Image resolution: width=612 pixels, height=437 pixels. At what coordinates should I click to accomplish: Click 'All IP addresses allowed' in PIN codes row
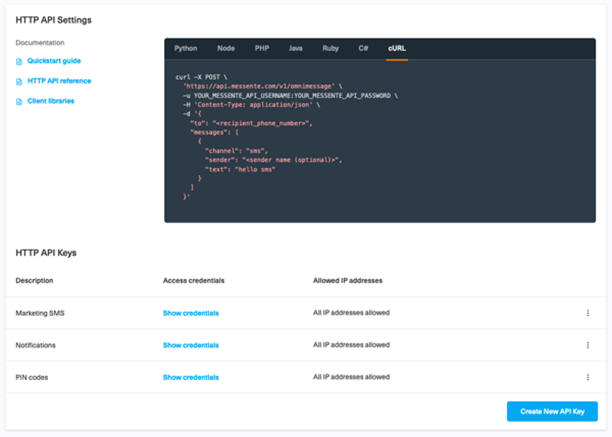point(351,377)
